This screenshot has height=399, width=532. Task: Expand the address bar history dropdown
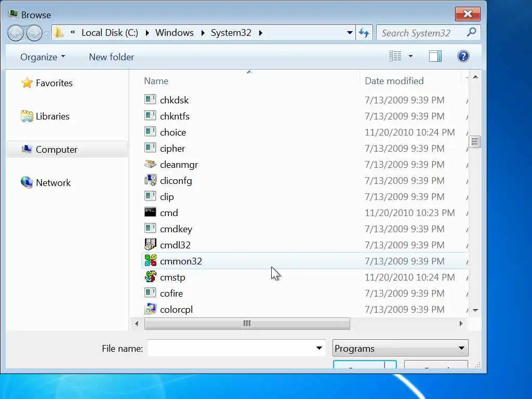click(350, 33)
